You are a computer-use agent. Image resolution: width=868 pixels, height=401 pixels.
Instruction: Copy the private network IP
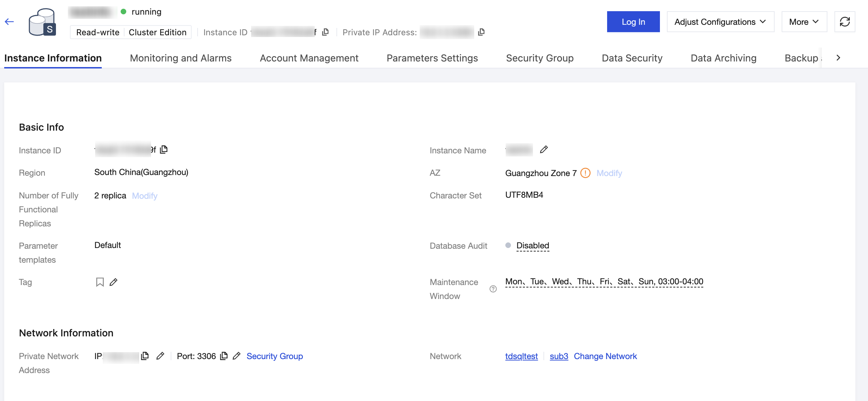point(145,356)
